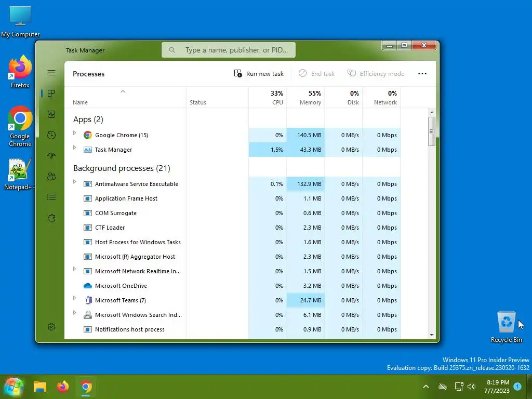
Task: Click the Microsoft OneDrive cloud icon
Action: pyautogui.click(x=87, y=286)
